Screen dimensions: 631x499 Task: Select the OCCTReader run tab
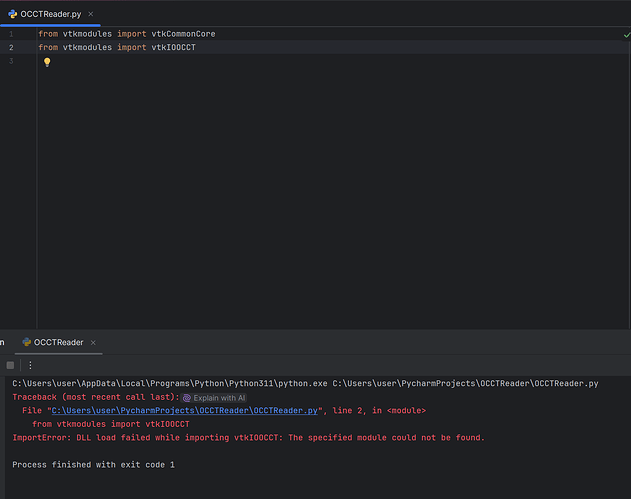58,342
